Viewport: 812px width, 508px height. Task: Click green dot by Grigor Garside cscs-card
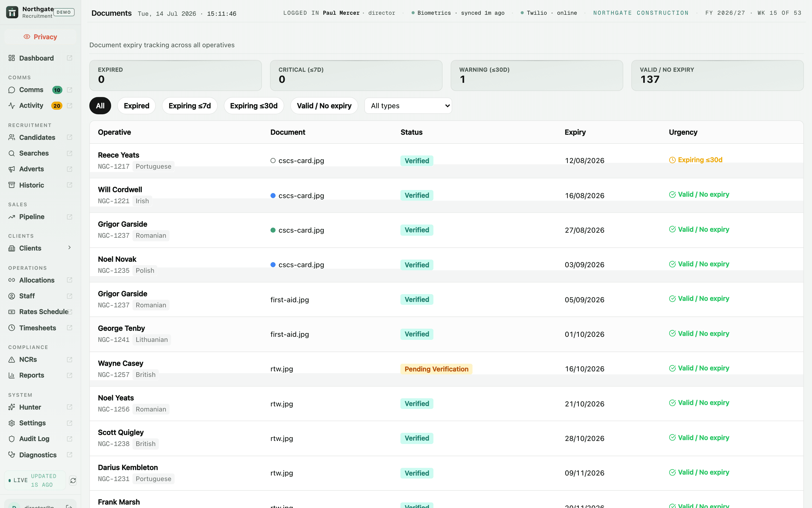click(x=273, y=230)
